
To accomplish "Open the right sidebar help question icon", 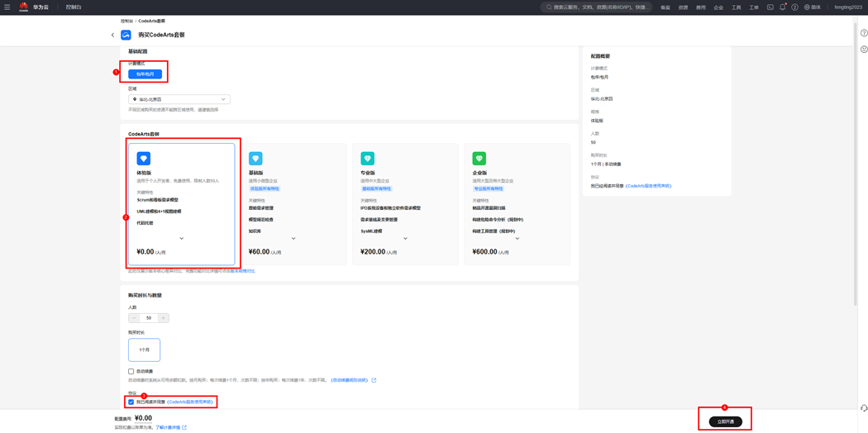I will tap(864, 33).
